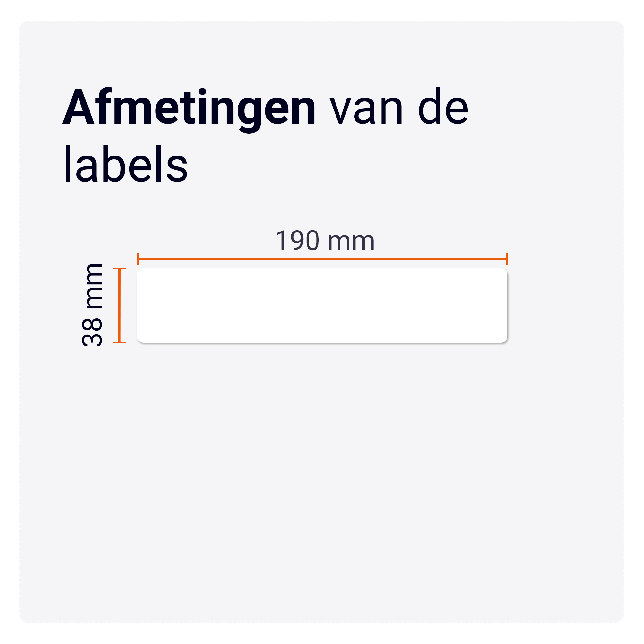Screen dimensions: 644x644
Task: Click the '190 mm' width text
Action: pos(325,240)
